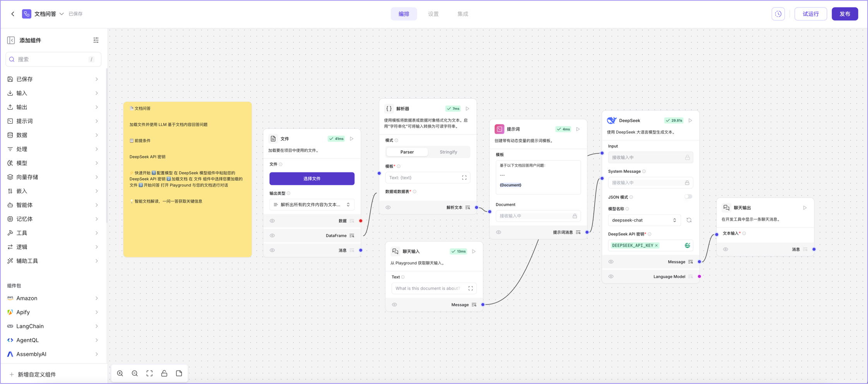Switch to the 设置 tab
868x384 pixels.
pyautogui.click(x=433, y=14)
